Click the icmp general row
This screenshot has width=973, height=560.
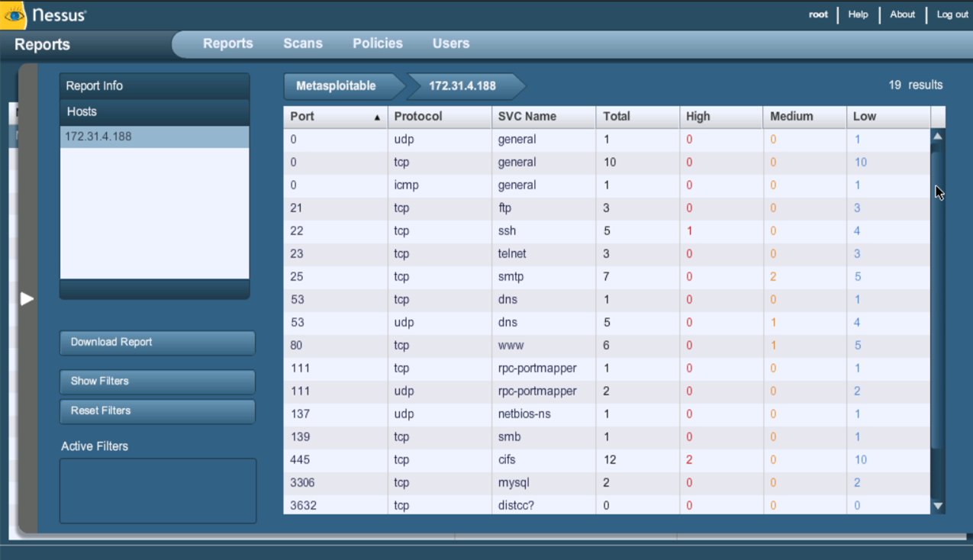click(x=607, y=185)
